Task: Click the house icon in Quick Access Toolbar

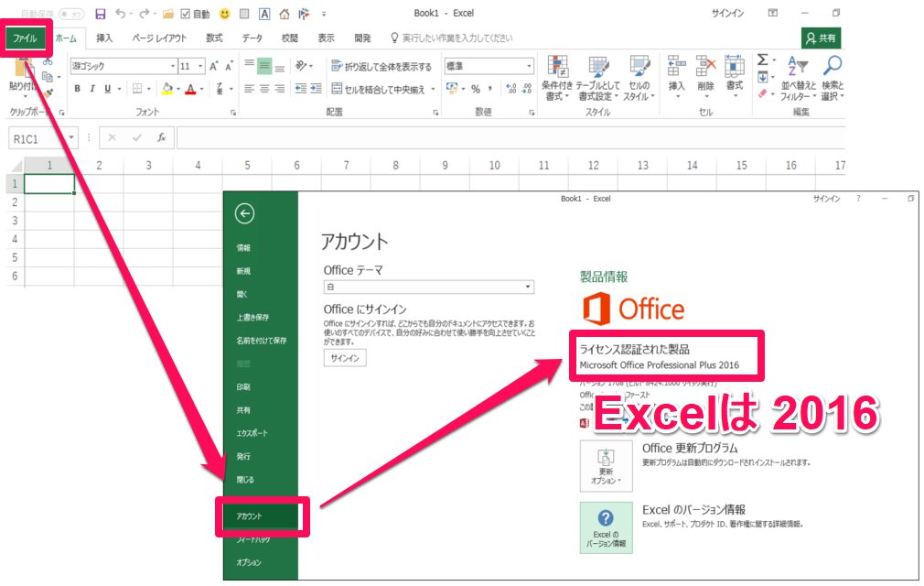Action: point(284,14)
